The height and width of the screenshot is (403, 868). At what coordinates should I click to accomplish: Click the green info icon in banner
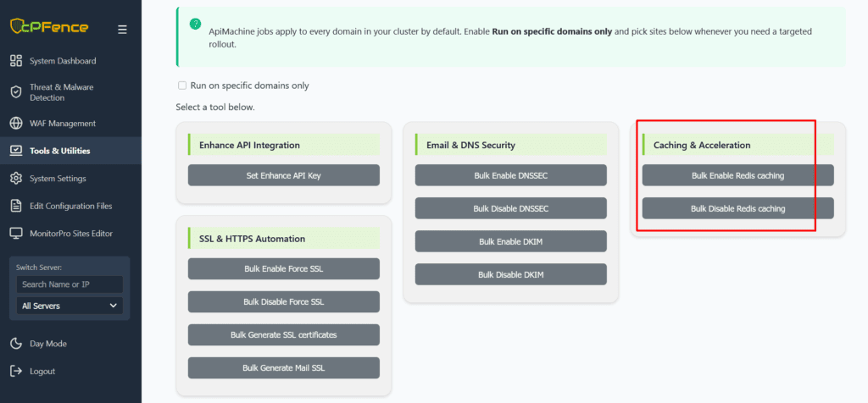point(195,23)
